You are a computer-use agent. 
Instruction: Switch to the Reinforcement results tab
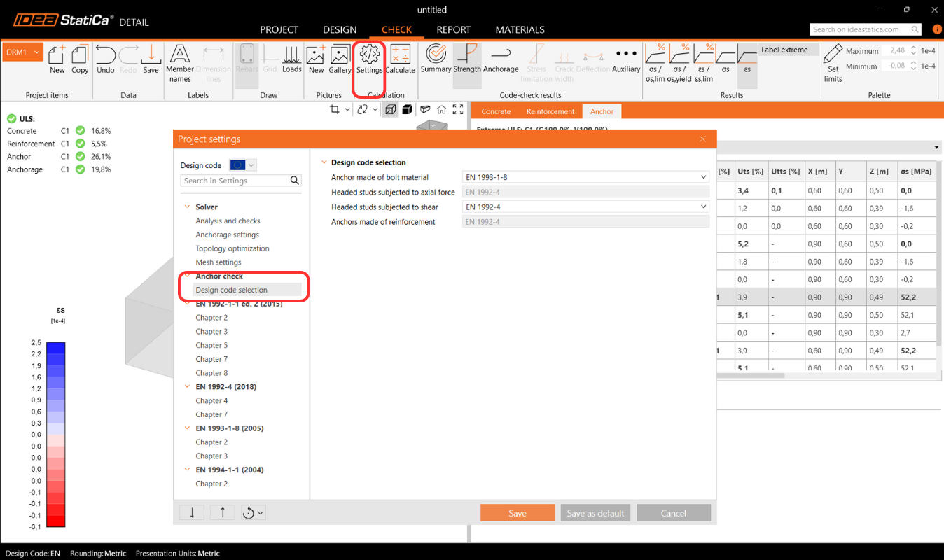(x=550, y=111)
